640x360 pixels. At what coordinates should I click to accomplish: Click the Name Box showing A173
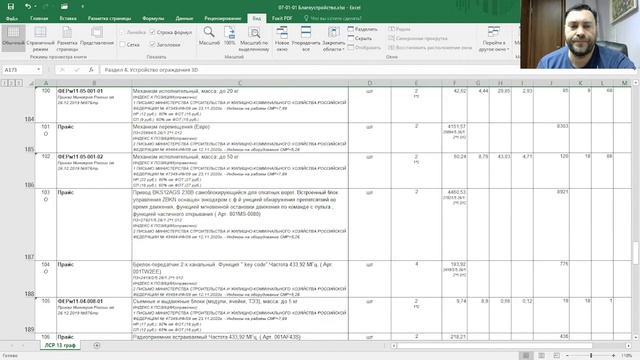tap(19, 70)
